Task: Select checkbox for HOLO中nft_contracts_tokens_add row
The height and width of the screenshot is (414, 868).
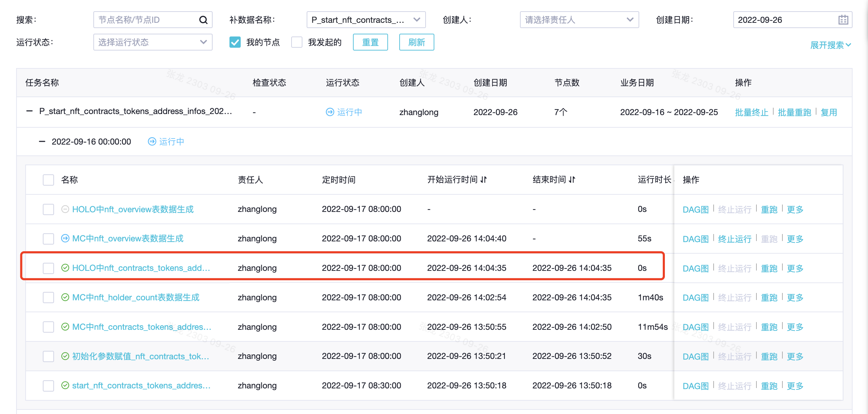Action: [48, 268]
